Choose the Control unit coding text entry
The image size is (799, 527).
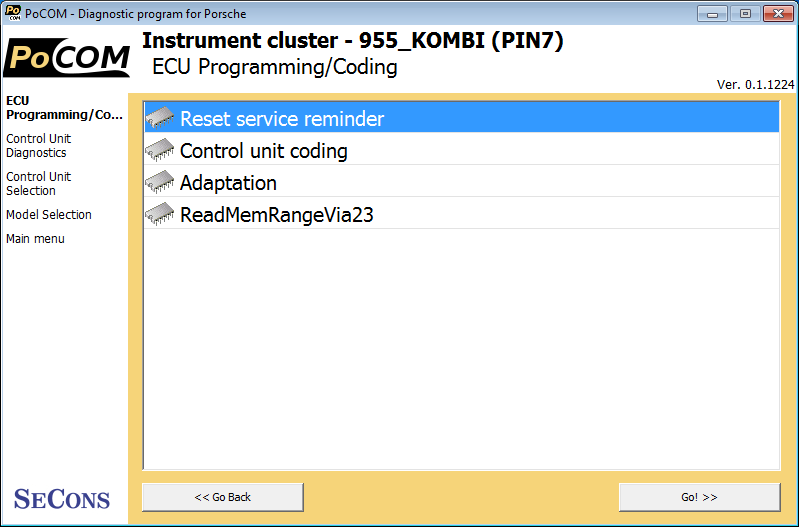(264, 151)
